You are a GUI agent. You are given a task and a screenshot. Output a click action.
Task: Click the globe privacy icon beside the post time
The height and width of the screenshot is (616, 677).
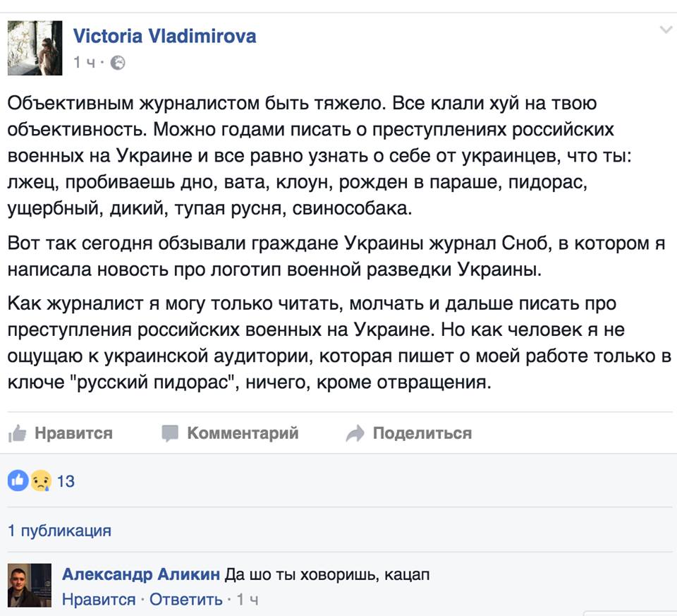(x=118, y=63)
